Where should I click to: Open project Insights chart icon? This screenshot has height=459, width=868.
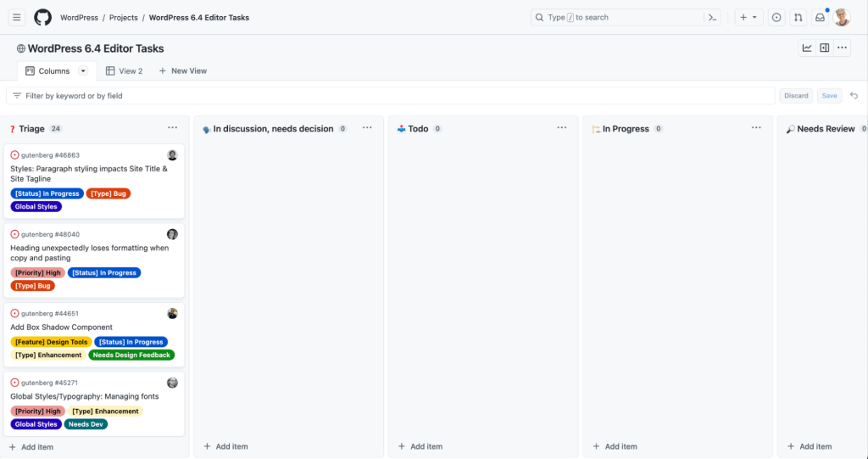pyautogui.click(x=807, y=48)
